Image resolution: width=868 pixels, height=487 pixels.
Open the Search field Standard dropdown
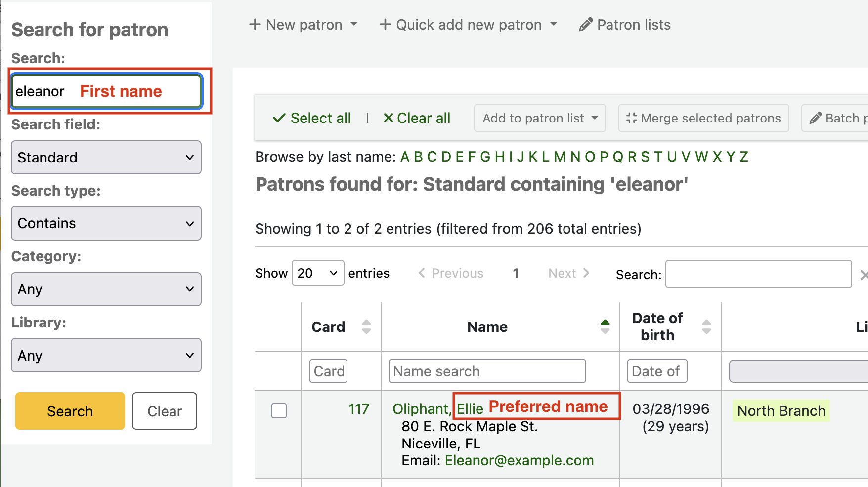pyautogui.click(x=106, y=158)
